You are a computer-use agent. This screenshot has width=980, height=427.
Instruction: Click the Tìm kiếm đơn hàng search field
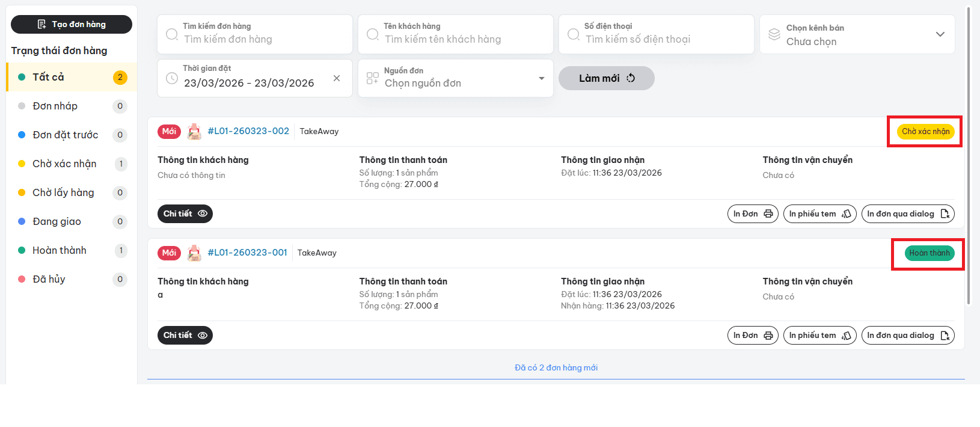point(255,34)
